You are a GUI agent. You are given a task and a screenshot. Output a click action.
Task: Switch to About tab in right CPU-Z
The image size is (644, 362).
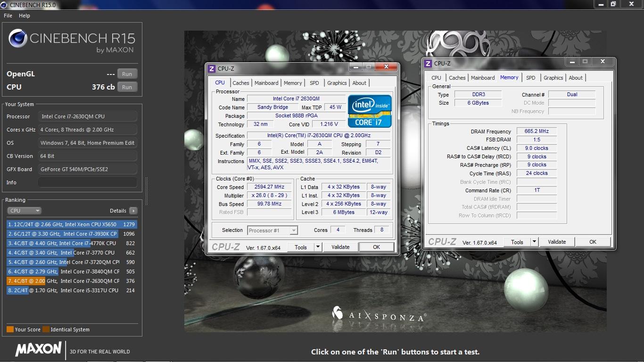pyautogui.click(x=576, y=78)
